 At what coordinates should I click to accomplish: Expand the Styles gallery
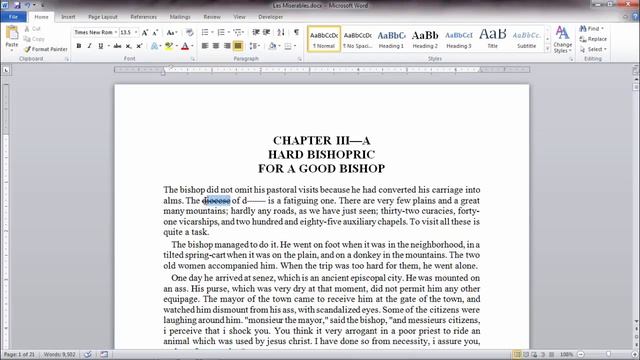pos(547,49)
